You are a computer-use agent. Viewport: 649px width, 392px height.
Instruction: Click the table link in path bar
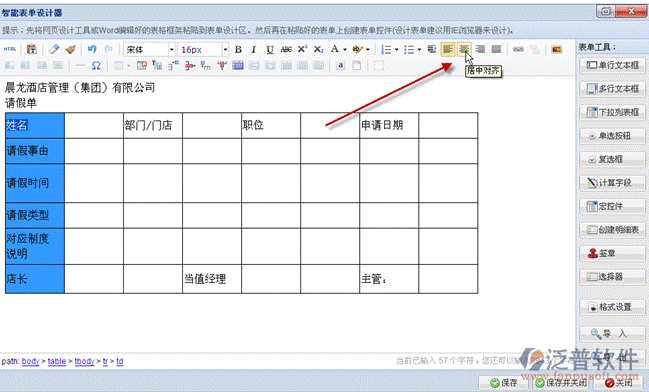pos(57,361)
